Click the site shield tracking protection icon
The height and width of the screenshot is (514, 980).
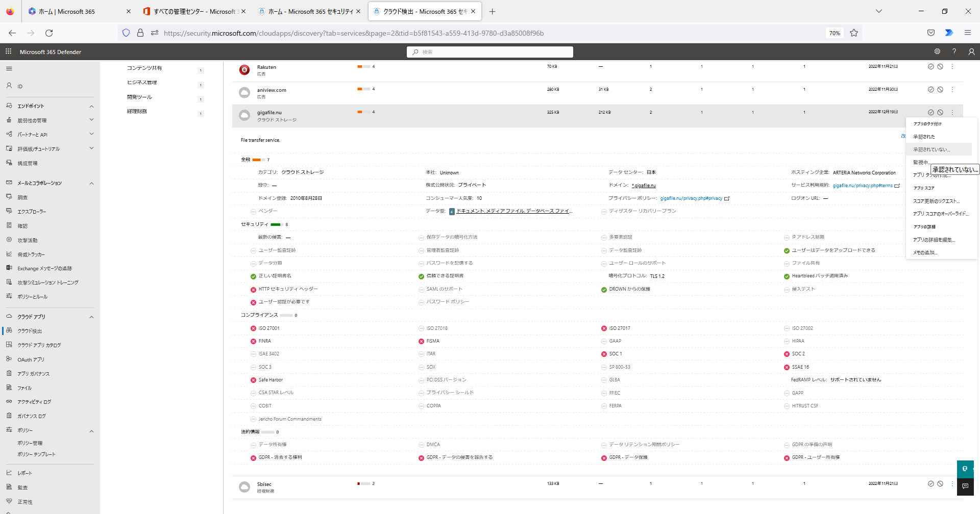(126, 33)
